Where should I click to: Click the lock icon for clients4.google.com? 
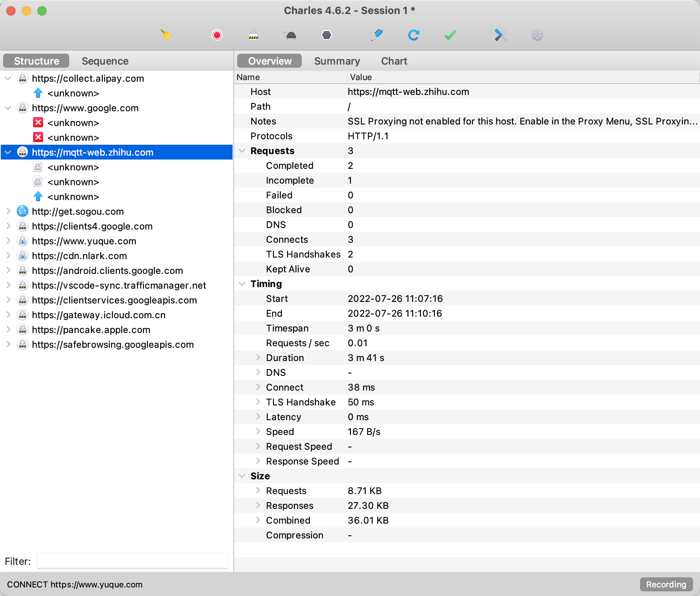(23, 226)
